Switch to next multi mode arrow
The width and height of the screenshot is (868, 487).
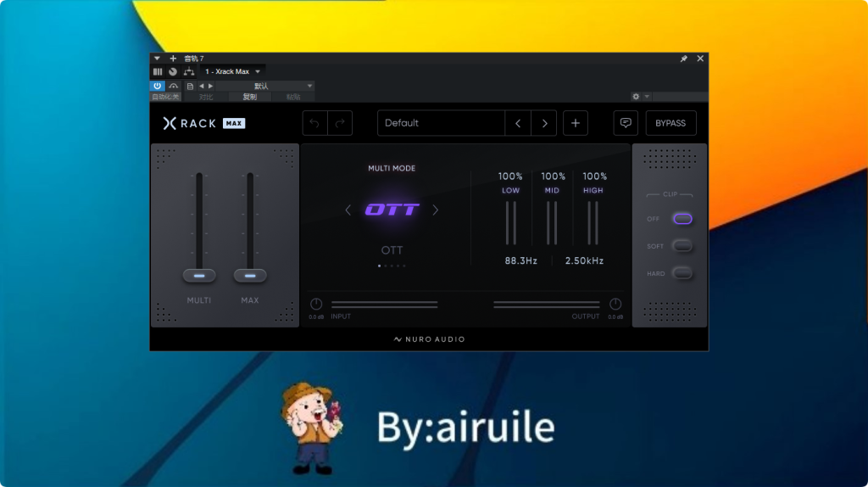(x=436, y=210)
